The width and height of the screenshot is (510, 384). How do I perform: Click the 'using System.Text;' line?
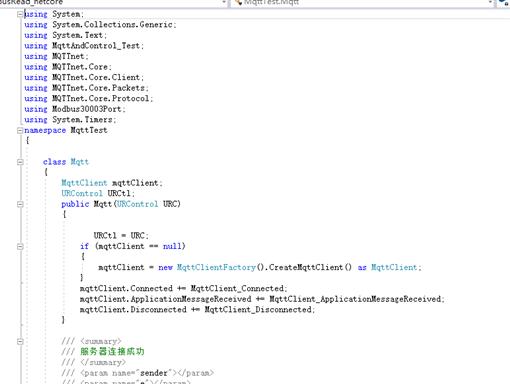pos(65,35)
